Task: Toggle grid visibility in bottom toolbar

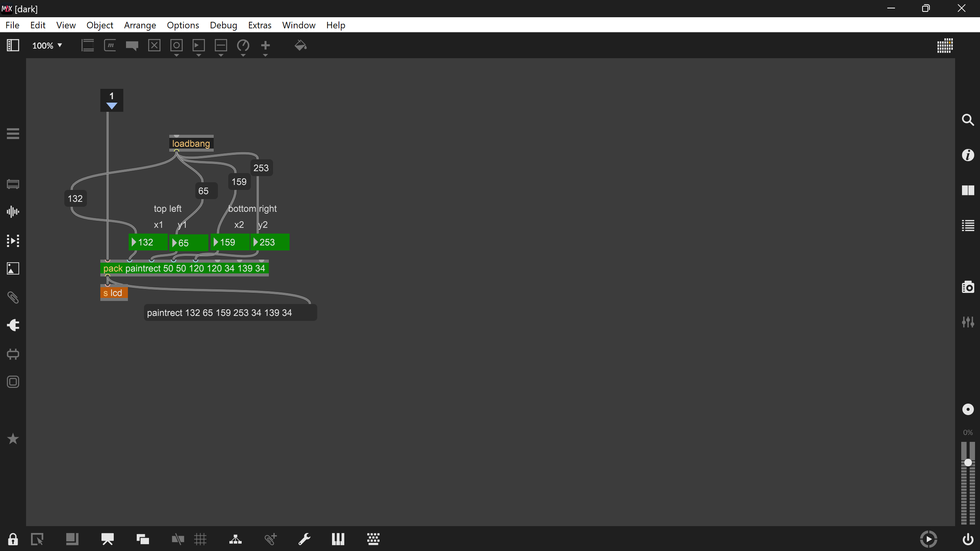Action: [200, 539]
